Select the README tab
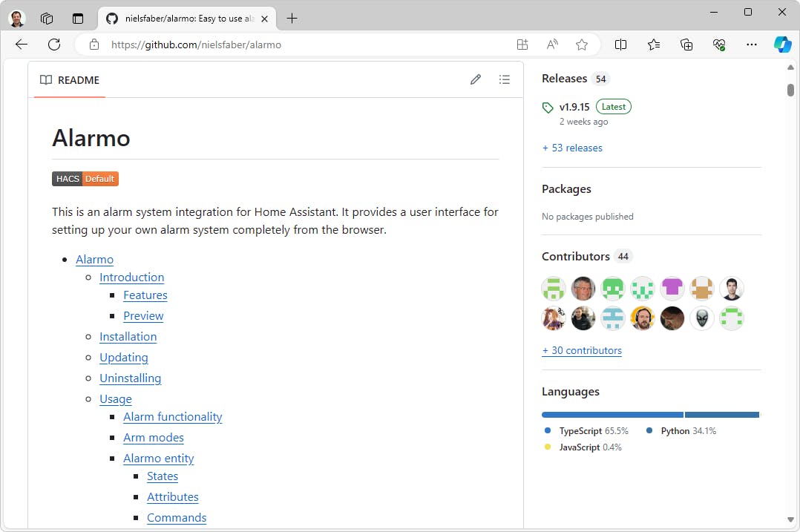Viewport: 800px width, 532px height. tap(70, 80)
